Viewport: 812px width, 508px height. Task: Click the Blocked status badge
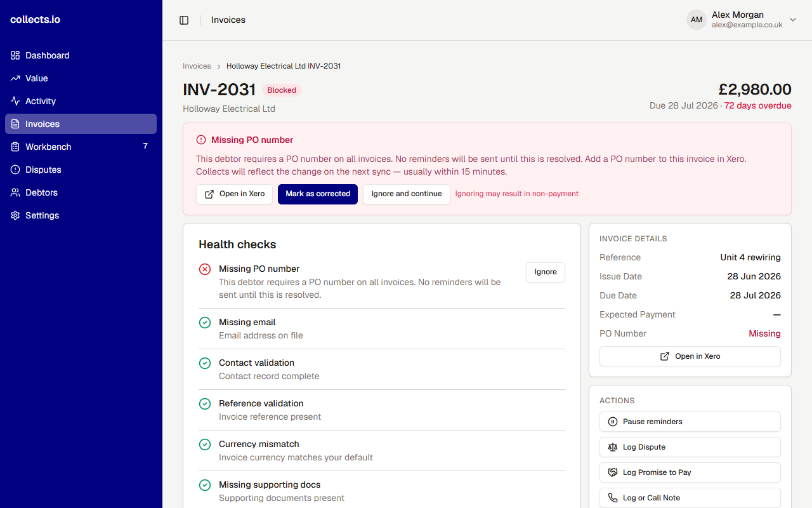coord(282,90)
